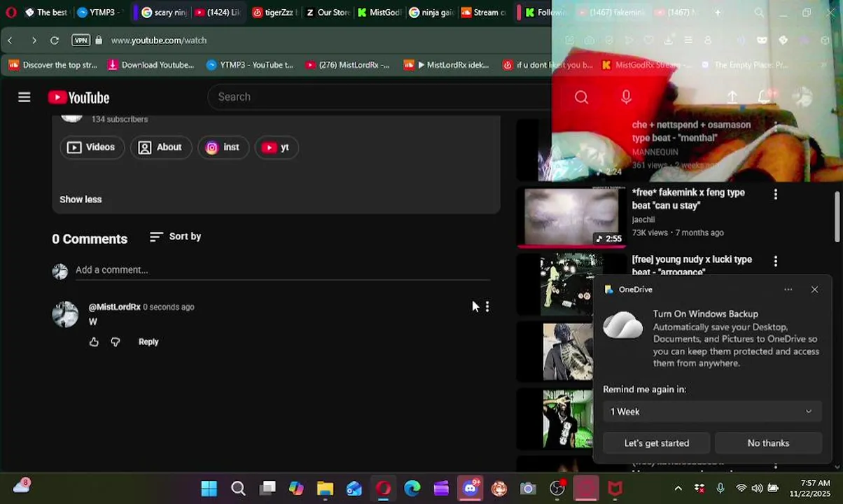The height and width of the screenshot is (504, 843).
Task: Switch to the 'tigerZzz' browser tab
Action: tap(274, 12)
